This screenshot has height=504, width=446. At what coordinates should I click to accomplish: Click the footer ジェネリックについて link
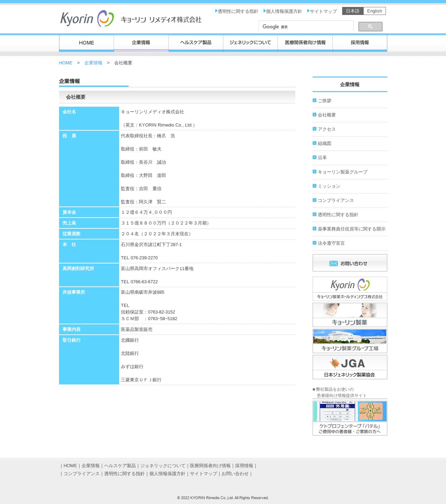pos(163,466)
